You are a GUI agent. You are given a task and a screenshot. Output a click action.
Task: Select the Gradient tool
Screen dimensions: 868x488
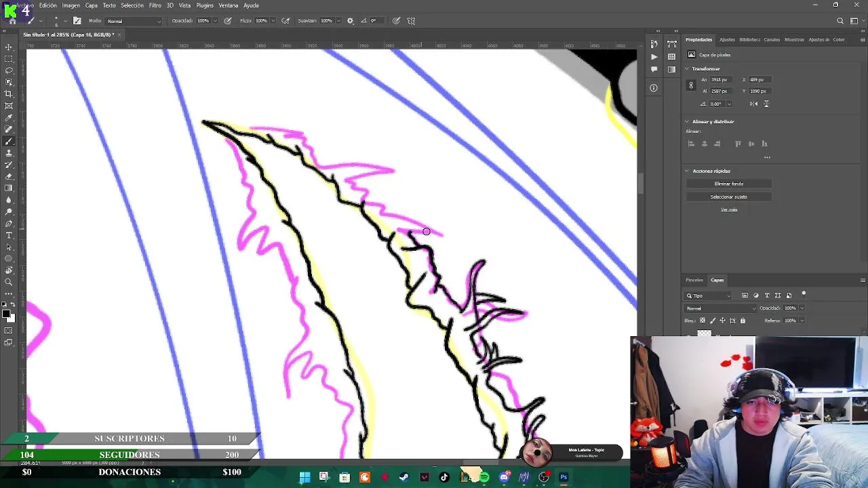[x=9, y=188]
